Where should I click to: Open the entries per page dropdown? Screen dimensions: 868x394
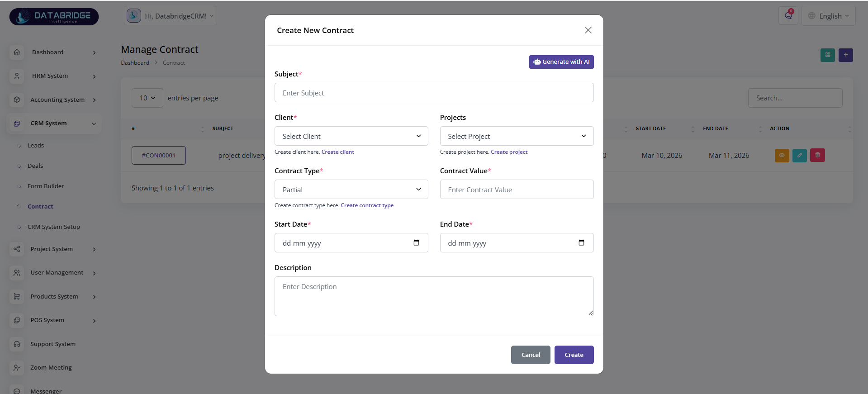(147, 98)
